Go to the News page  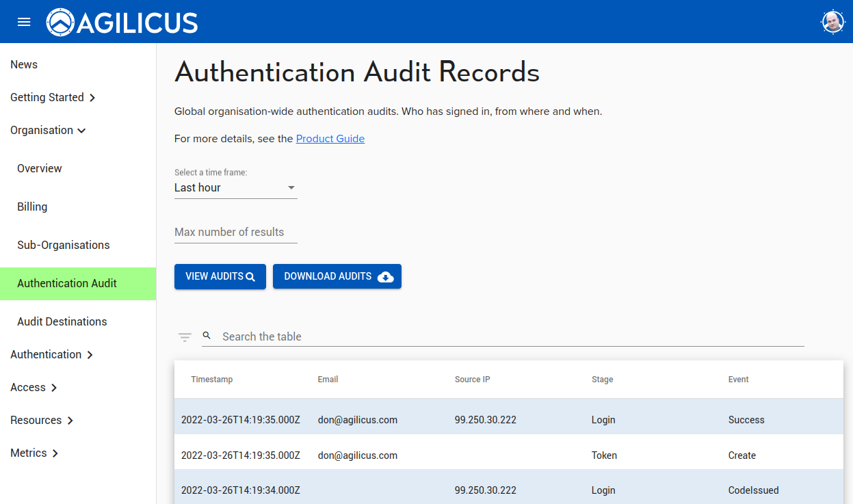click(24, 65)
